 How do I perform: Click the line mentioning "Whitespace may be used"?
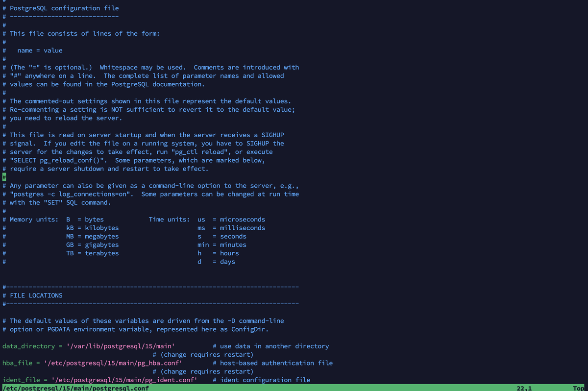click(150, 67)
